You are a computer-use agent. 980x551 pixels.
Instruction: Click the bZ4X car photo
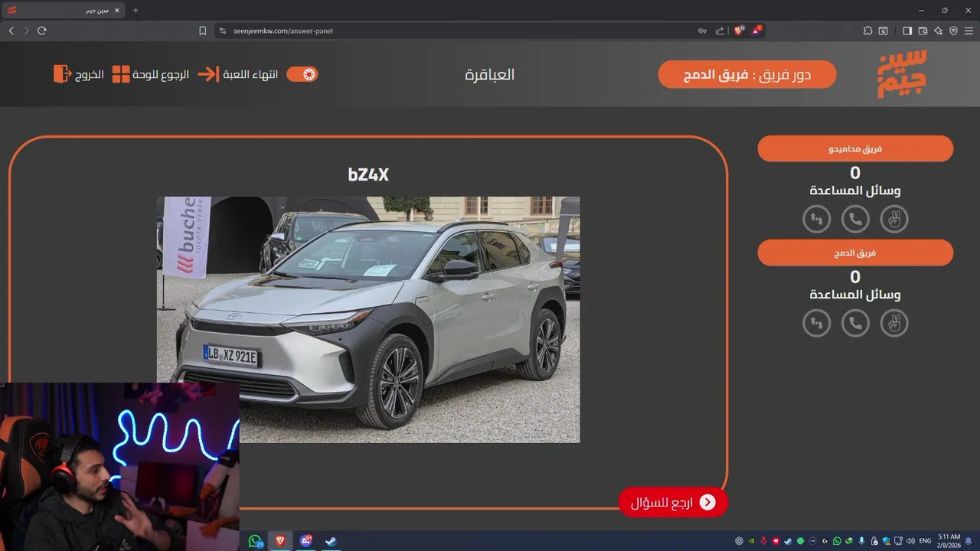368,319
